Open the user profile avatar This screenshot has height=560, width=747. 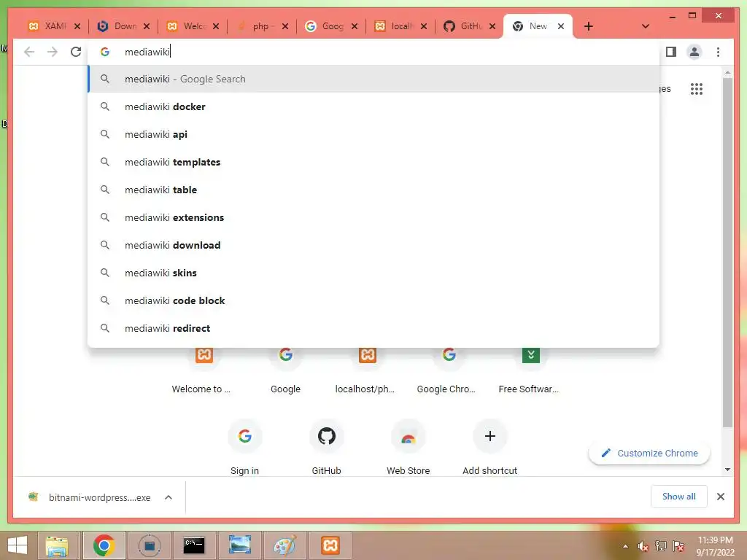click(694, 52)
